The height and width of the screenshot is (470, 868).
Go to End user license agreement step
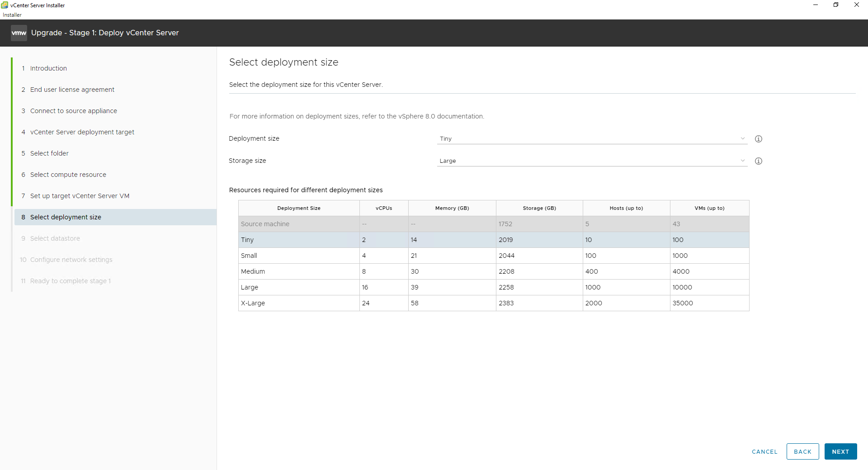click(x=72, y=90)
